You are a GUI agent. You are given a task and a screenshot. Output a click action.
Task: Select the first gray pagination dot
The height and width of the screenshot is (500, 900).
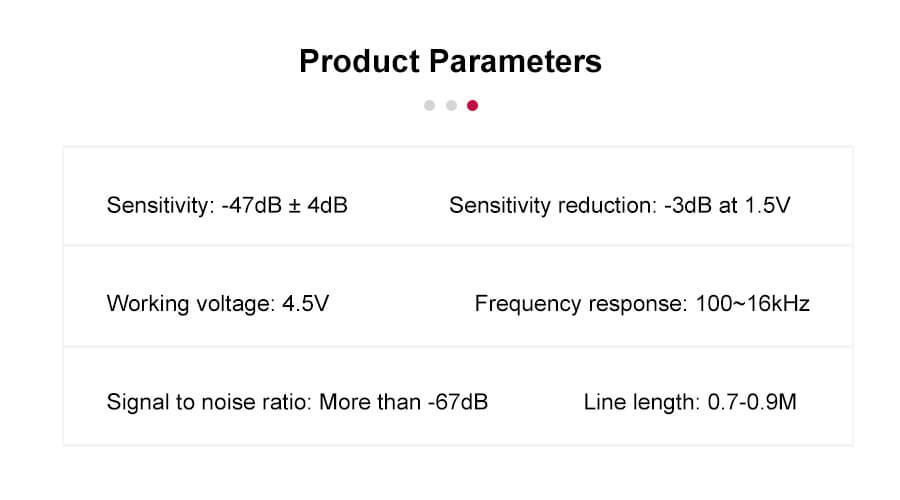429,106
